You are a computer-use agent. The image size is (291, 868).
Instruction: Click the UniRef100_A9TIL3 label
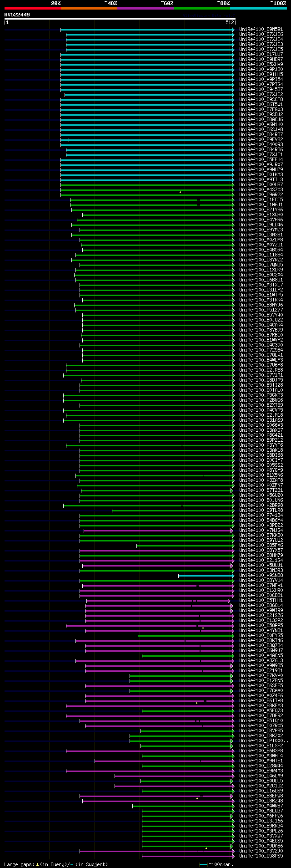click(261, 179)
